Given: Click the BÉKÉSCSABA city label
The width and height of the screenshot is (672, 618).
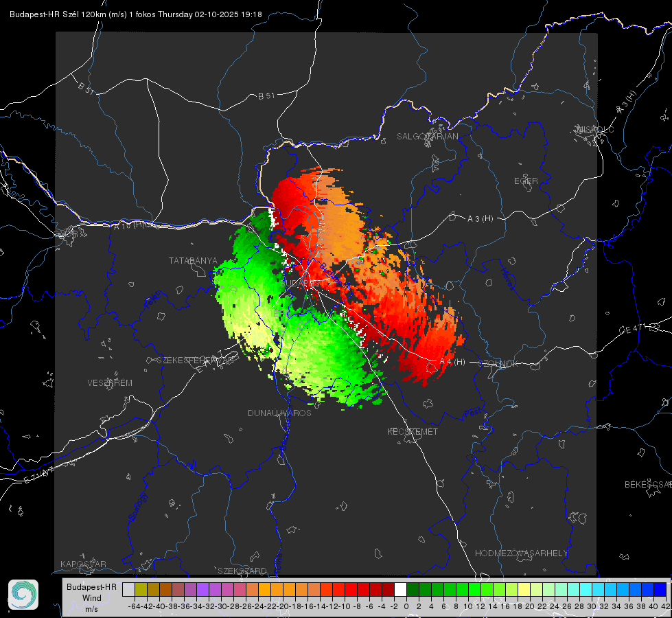Looking at the screenshot, I should click(648, 484).
